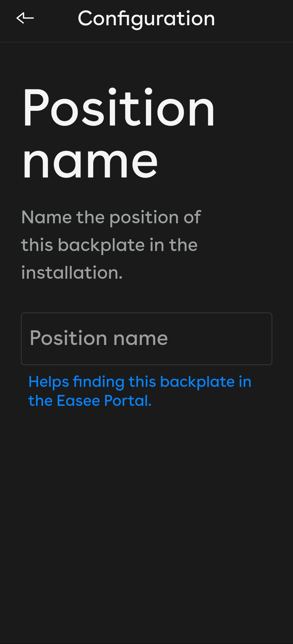Focus the Position name input field
Screen dimensions: 293x644
point(146,338)
